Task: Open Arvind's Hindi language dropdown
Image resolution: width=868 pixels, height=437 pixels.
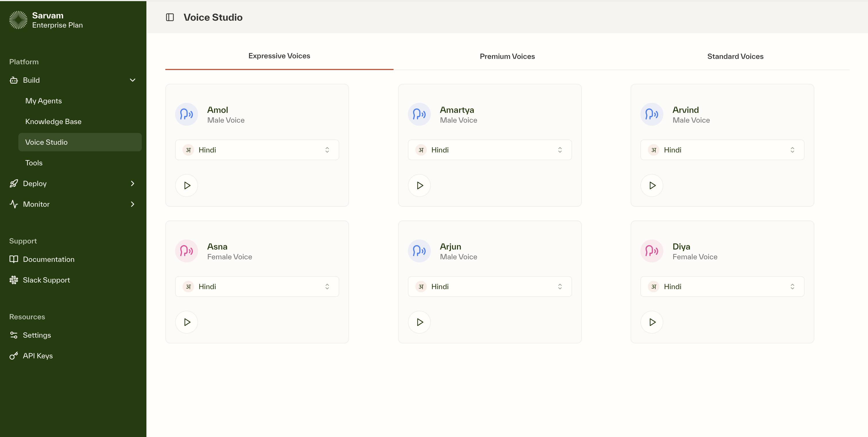Action: [x=722, y=150]
